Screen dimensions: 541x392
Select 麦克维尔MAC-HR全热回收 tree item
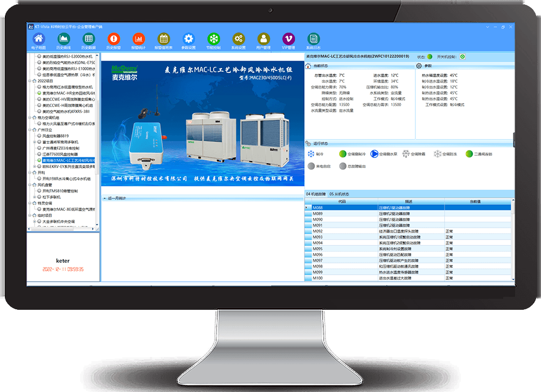pyautogui.click(x=69, y=93)
